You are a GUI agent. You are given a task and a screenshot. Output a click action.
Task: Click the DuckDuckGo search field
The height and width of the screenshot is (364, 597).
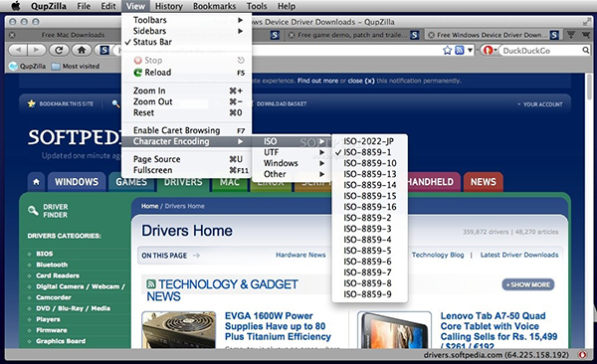point(541,51)
